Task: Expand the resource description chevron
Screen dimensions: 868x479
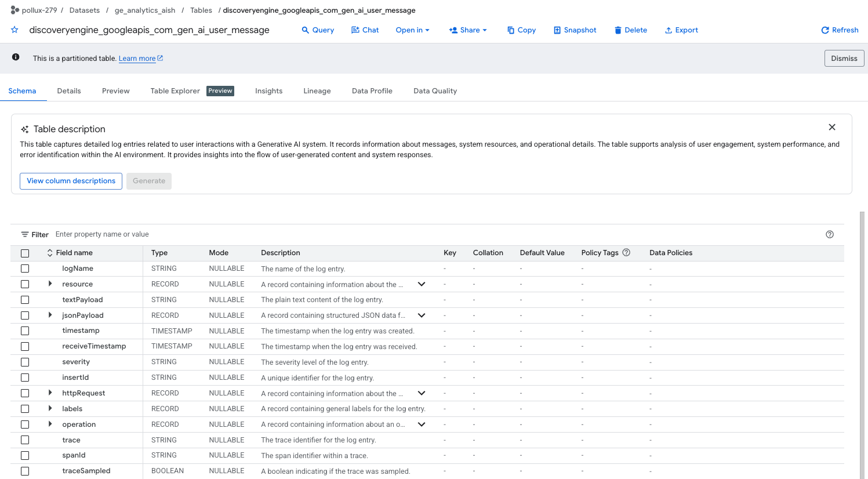Action: (422, 284)
